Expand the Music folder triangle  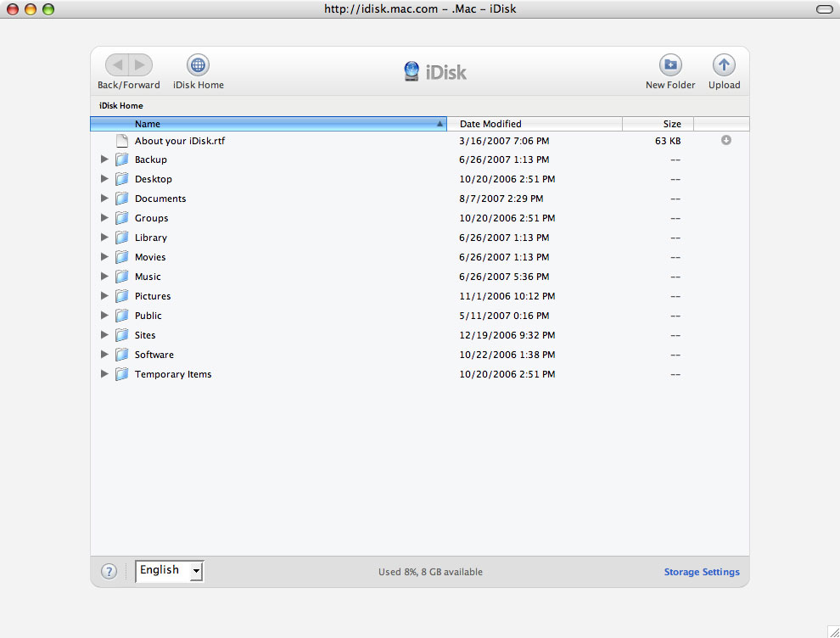104,276
